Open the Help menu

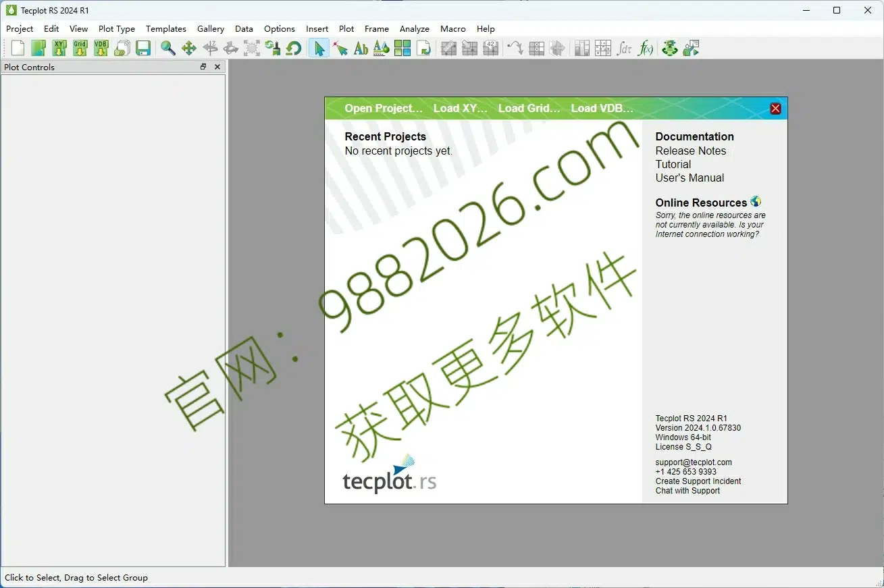(486, 28)
